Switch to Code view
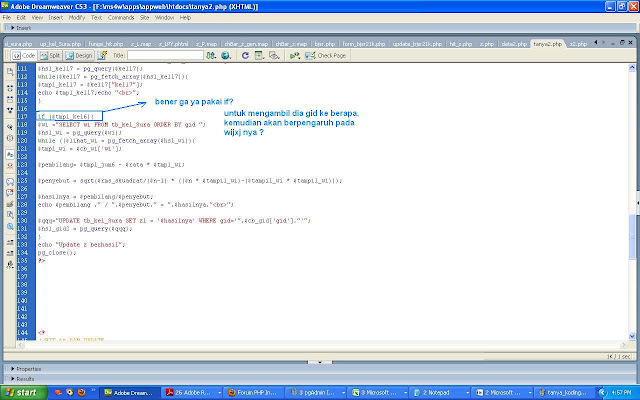Viewport: 640px width, 400px height. 24,56
